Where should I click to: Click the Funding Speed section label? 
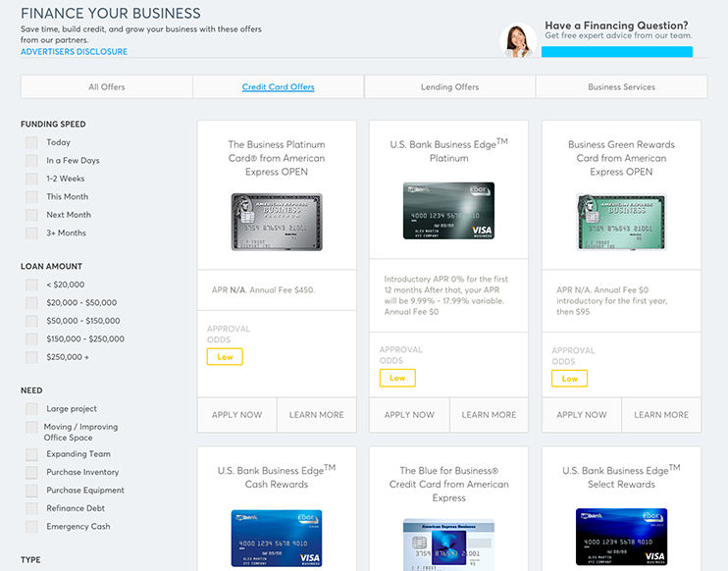[x=53, y=125]
